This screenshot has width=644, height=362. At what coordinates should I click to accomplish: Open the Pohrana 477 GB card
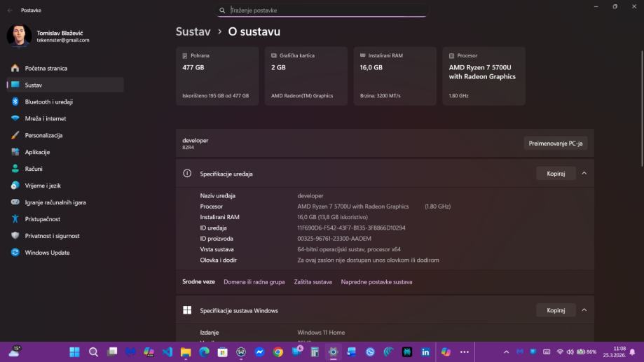217,76
